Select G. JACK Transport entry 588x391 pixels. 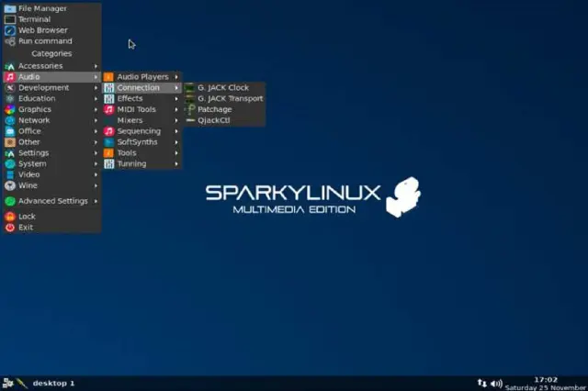pyautogui.click(x=230, y=98)
